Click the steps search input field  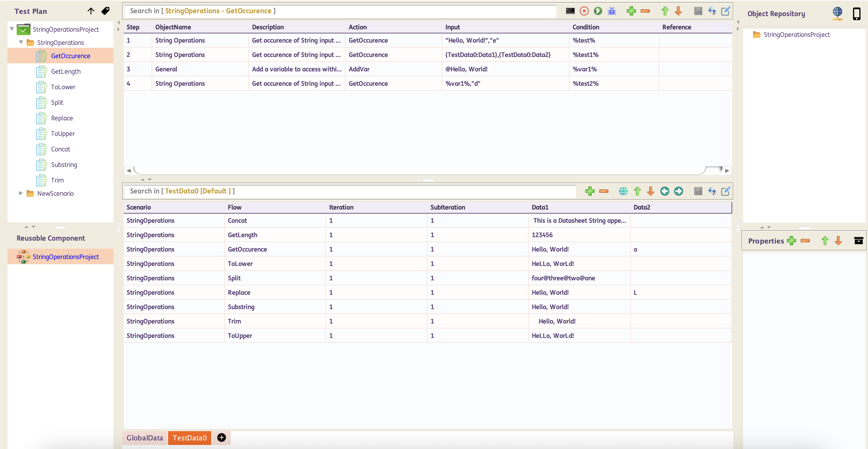point(340,11)
